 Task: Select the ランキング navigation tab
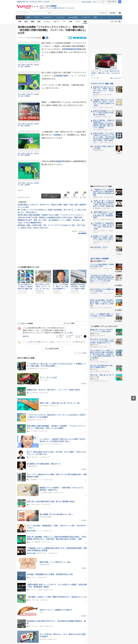coord(86,17)
